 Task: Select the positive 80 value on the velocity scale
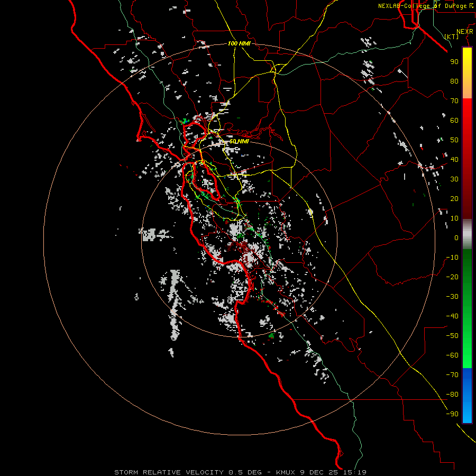point(454,81)
